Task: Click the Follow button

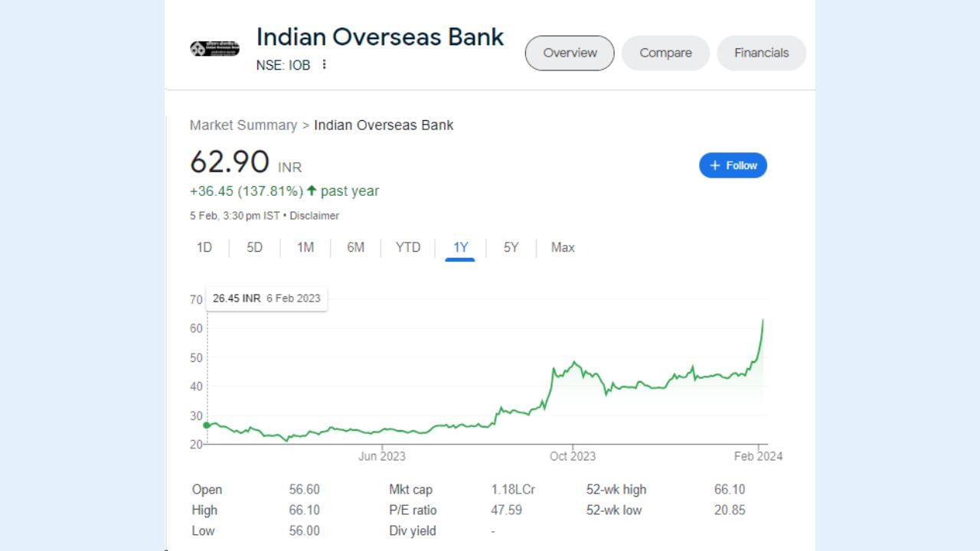Action: (733, 165)
